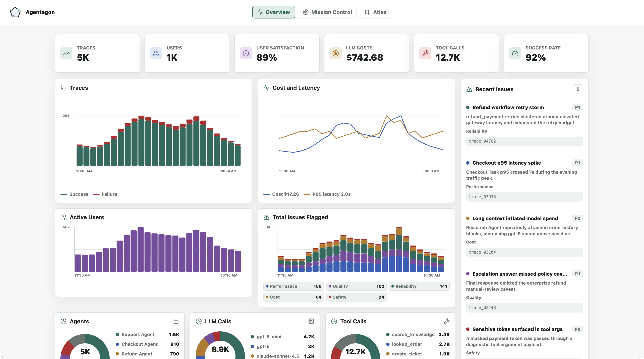Click the green dot for Support Agent
This screenshot has height=359, width=644.
click(x=117, y=335)
